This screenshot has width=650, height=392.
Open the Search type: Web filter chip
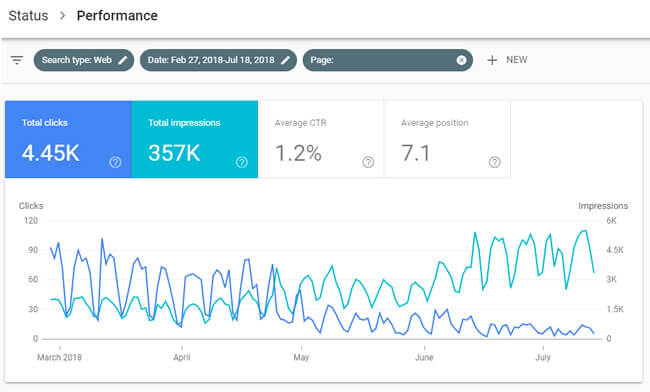[x=84, y=60]
